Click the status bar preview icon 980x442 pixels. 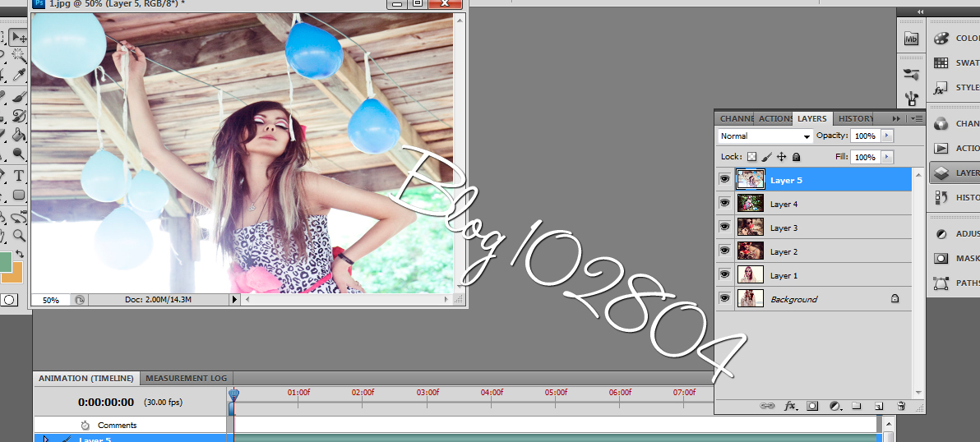point(80,301)
